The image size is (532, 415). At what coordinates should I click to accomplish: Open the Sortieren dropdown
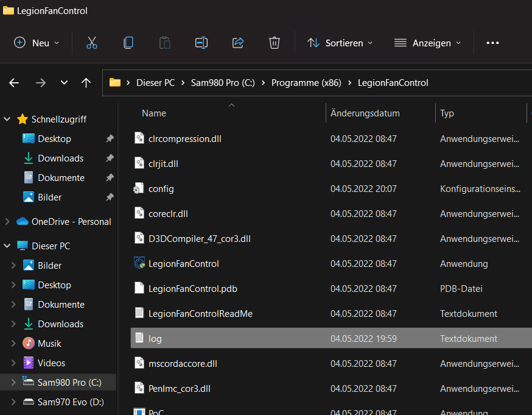pyautogui.click(x=340, y=43)
